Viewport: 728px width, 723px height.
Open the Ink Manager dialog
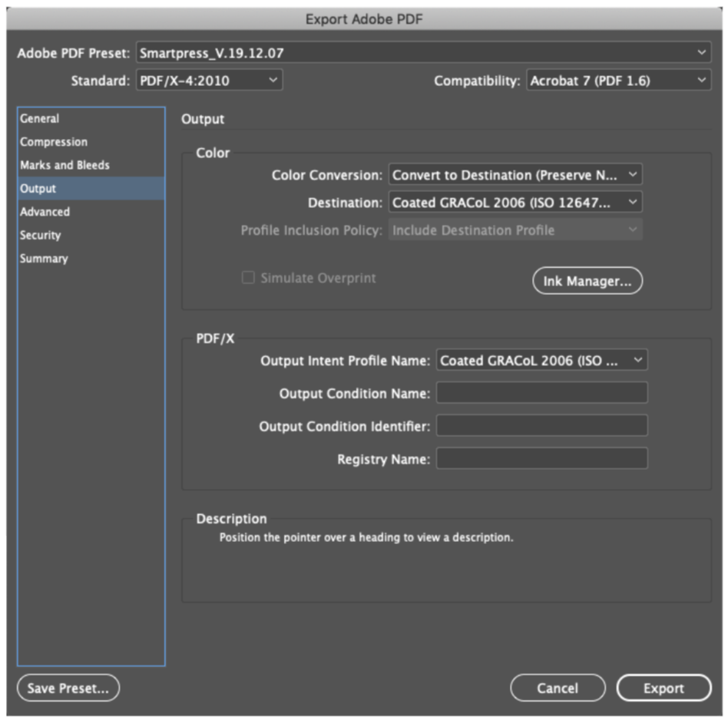(x=587, y=281)
